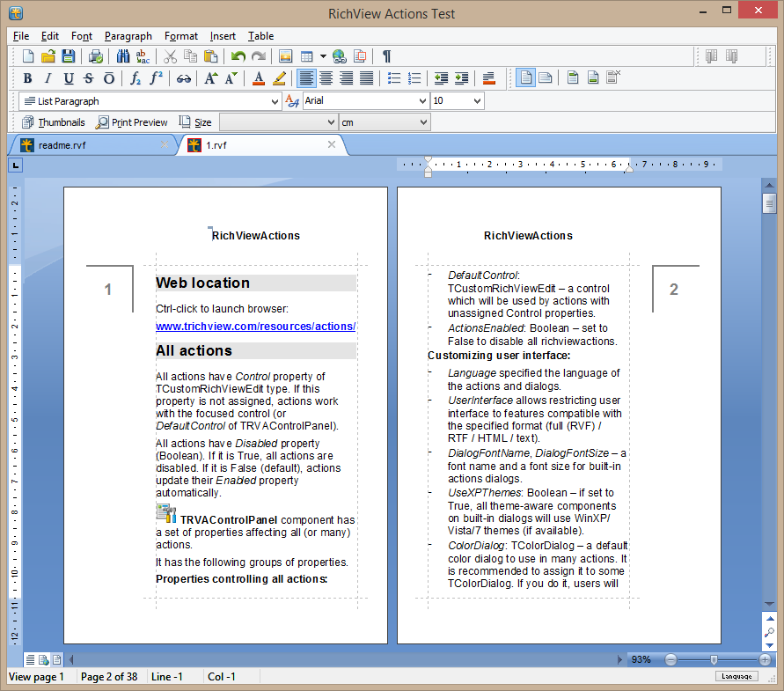
Task: Click the Cut scissors icon
Action: click(x=171, y=56)
